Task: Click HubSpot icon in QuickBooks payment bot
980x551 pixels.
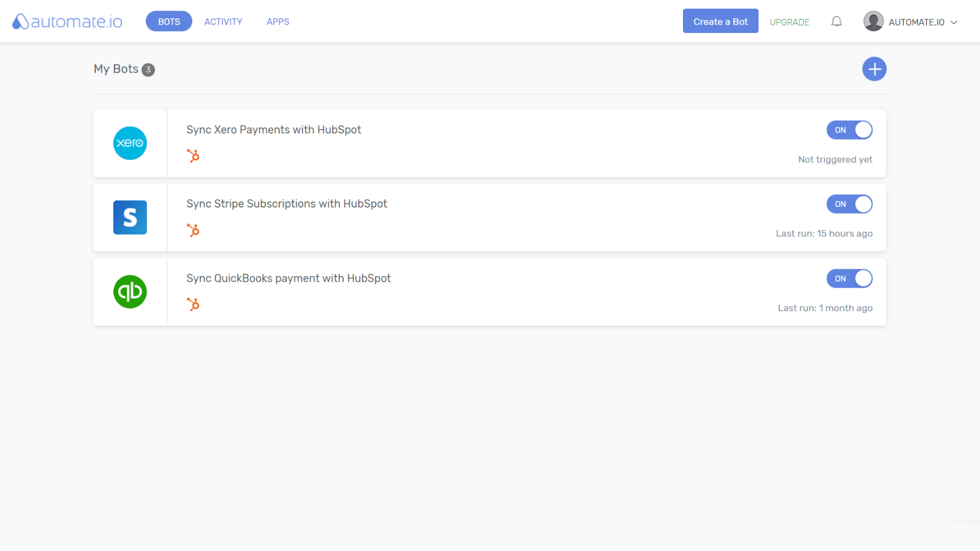Action: click(x=194, y=304)
